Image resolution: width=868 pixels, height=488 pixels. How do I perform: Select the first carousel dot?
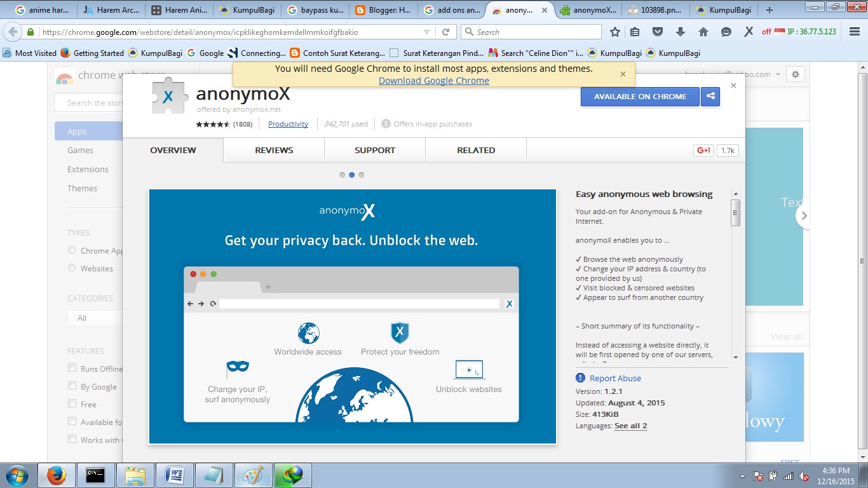(x=342, y=175)
